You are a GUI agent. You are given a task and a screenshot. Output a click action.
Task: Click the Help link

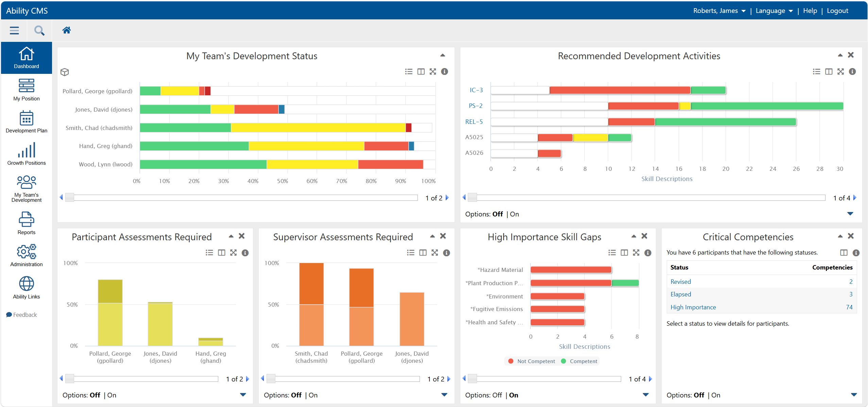click(810, 11)
